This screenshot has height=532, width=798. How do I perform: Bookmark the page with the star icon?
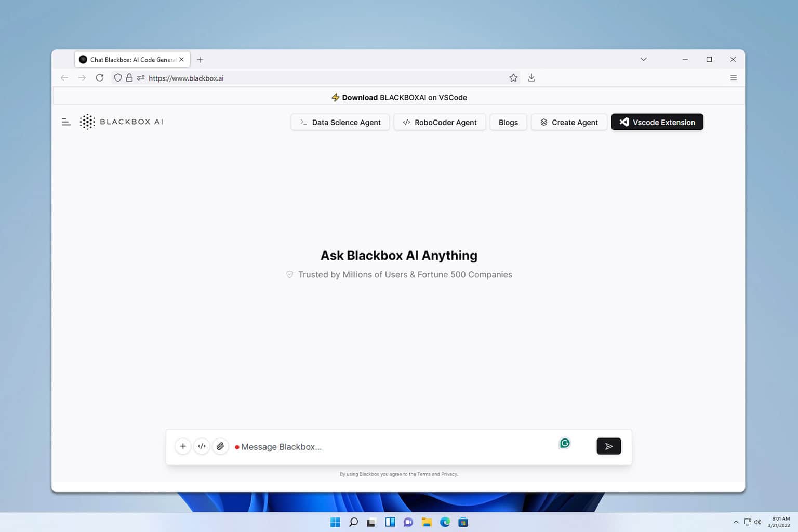(513, 78)
